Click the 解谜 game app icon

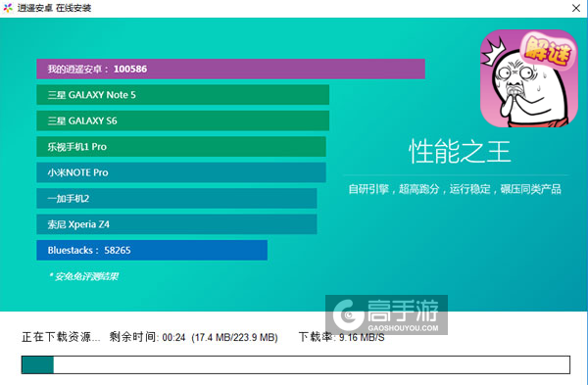[529, 78]
